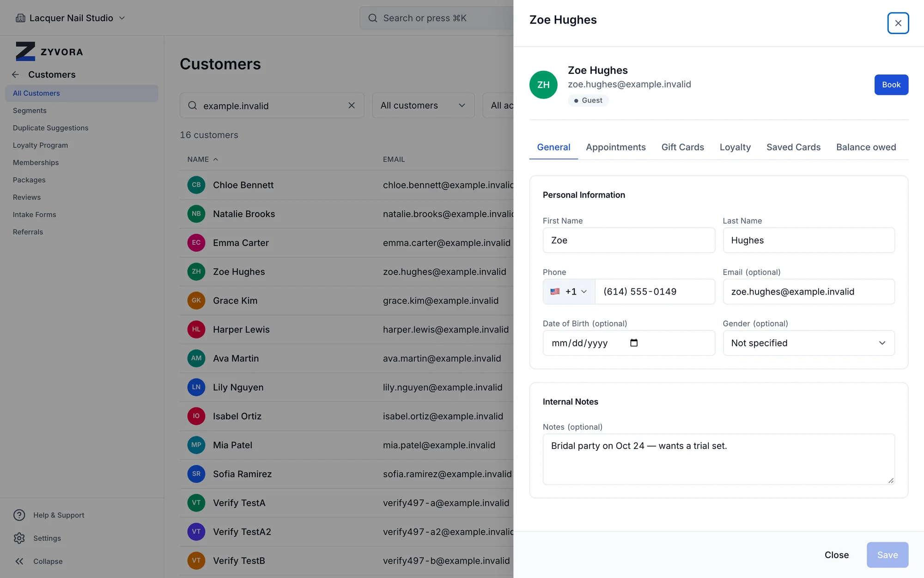Click Chloe Bennett's CB avatar
The height and width of the screenshot is (578, 924).
coord(196,185)
